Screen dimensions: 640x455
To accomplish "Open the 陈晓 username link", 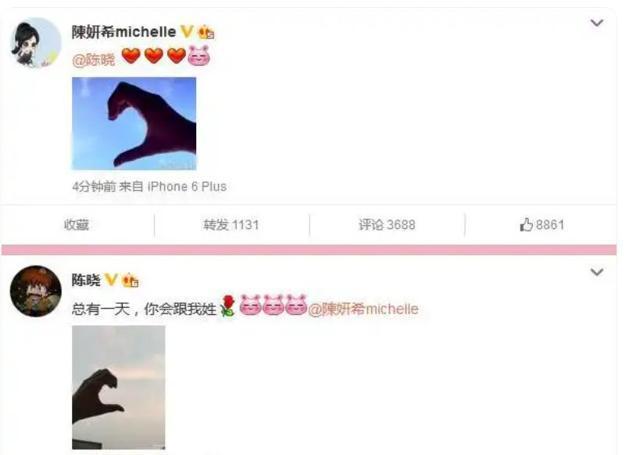I will [x=86, y=280].
